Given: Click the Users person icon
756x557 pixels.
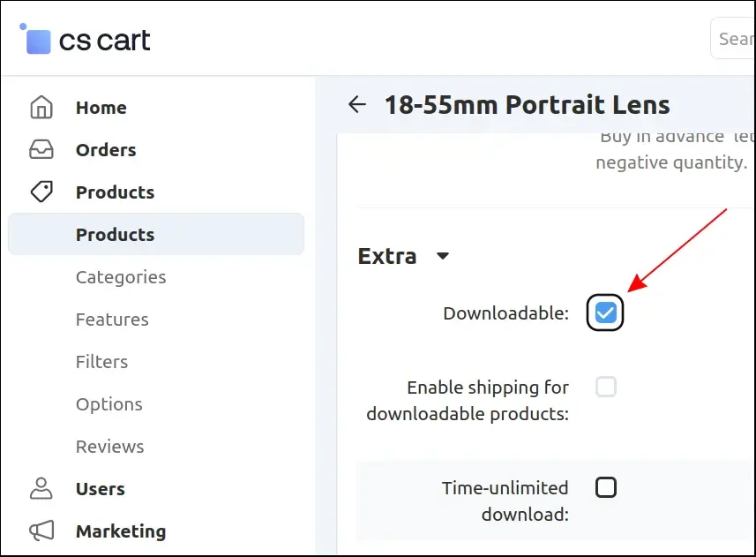Looking at the screenshot, I should [41, 488].
